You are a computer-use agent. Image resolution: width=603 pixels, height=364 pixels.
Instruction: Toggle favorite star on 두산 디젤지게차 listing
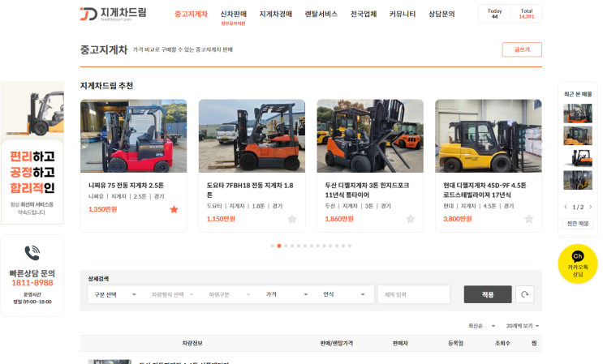click(411, 219)
